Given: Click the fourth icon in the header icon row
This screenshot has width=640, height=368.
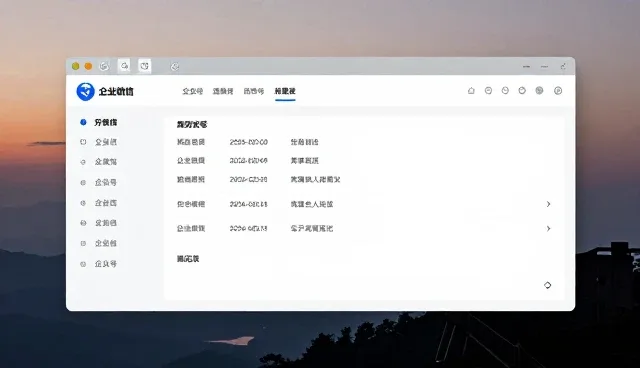Looking at the screenshot, I should pos(522,91).
